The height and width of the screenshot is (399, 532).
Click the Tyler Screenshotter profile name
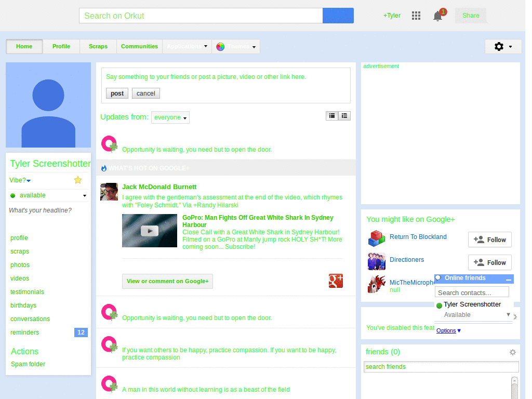tap(50, 164)
